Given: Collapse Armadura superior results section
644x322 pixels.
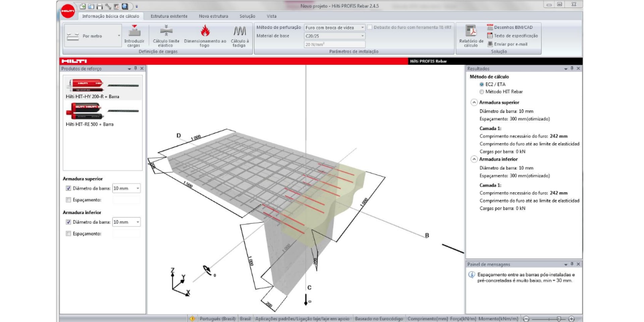Looking at the screenshot, I should coord(474,103).
